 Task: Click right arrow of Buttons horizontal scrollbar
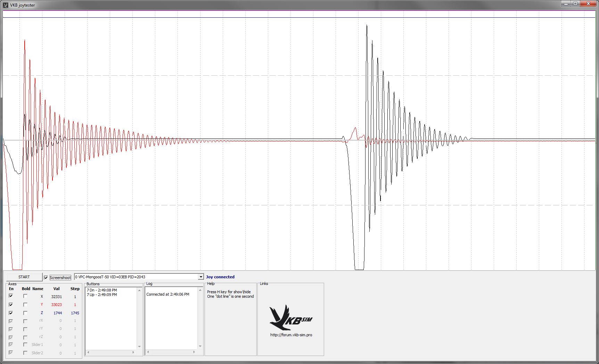133,352
